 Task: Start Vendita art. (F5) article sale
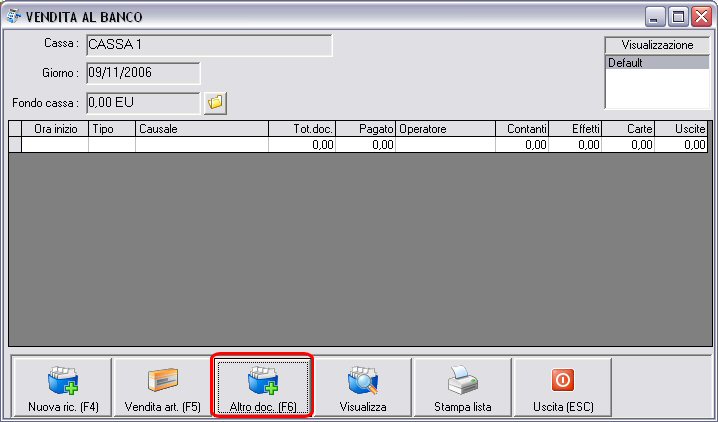point(163,387)
